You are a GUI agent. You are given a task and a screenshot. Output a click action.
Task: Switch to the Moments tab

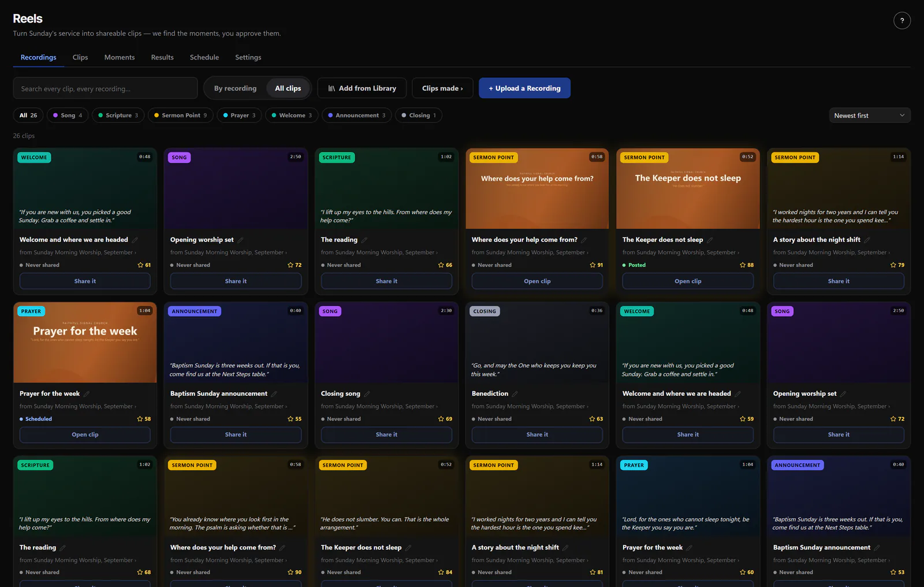pyautogui.click(x=120, y=57)
